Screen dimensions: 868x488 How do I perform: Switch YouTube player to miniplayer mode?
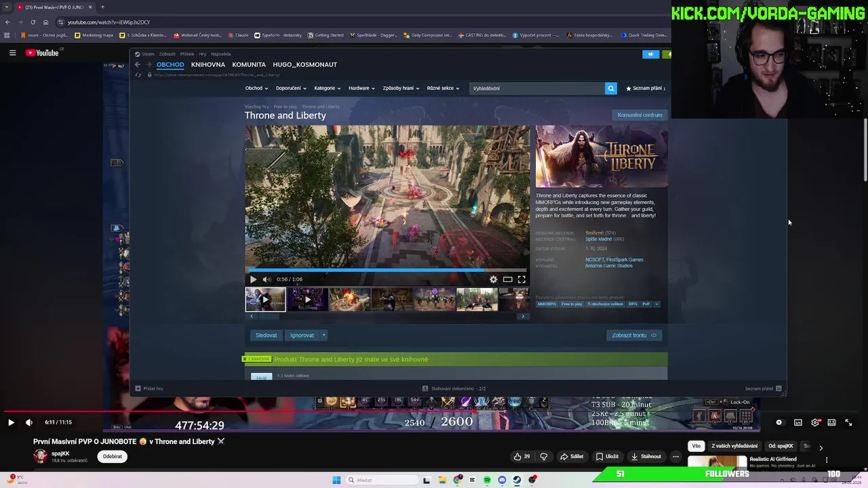(831, 422)
